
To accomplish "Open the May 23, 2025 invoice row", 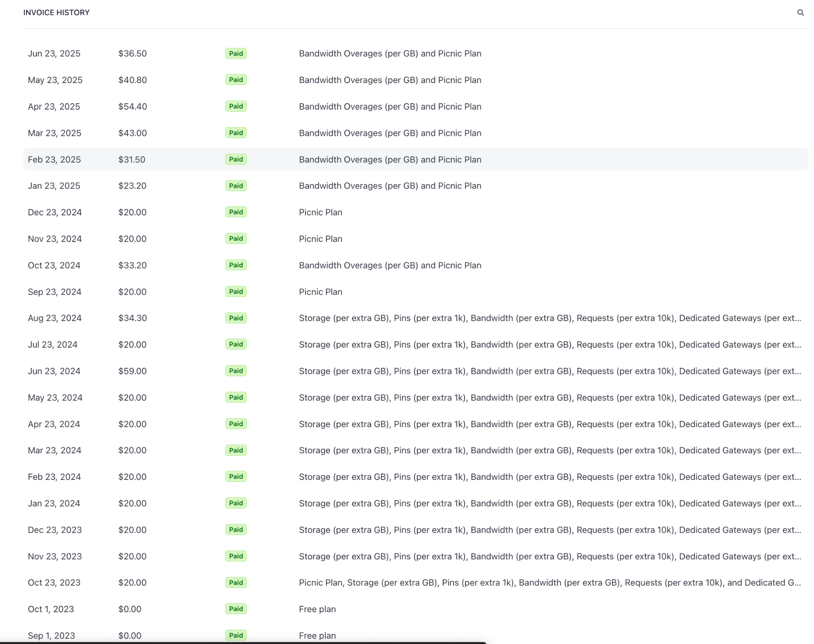I will [55, 80].
